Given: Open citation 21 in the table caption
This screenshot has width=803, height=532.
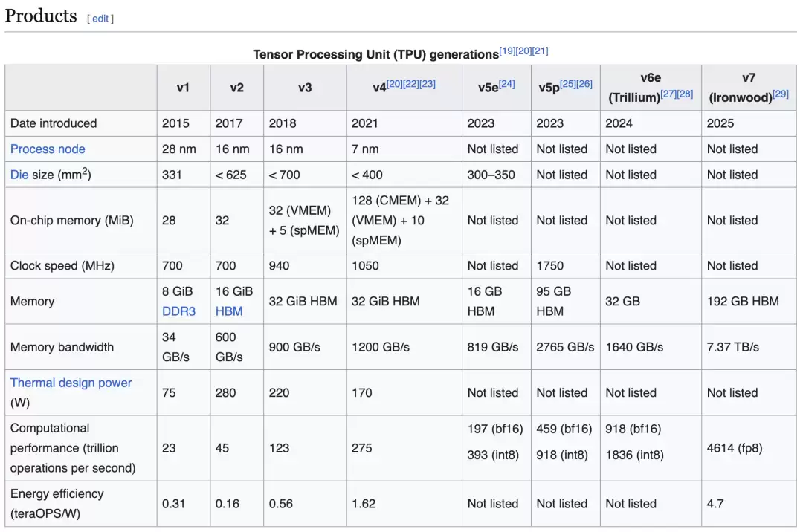Looking at the screenshot, I should 541,51.
